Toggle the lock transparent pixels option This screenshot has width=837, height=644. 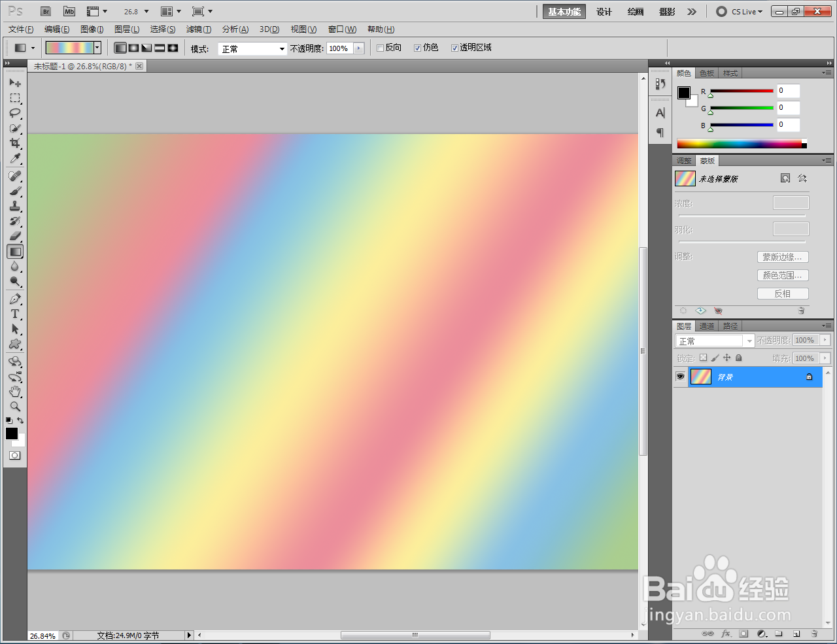point(703,358)
